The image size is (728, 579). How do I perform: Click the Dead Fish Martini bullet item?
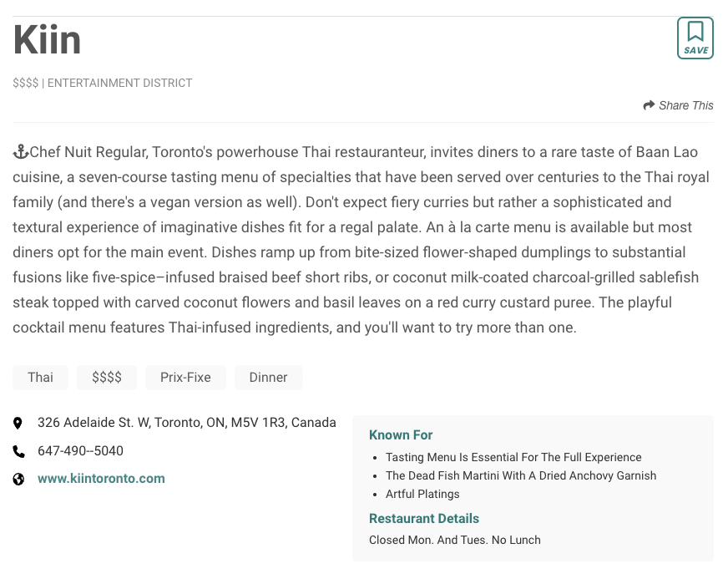pos(521,475)
